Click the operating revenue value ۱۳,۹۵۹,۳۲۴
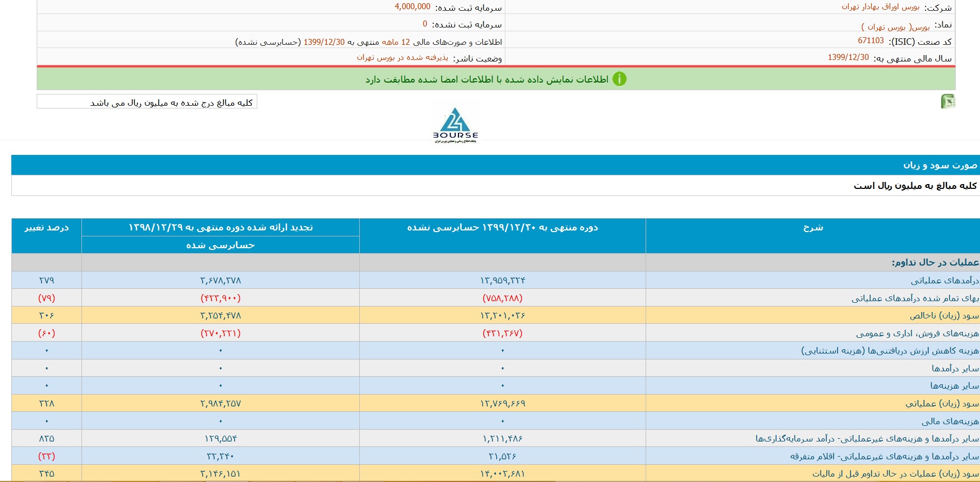The image size is (980, 482). (x=503, y=280)
